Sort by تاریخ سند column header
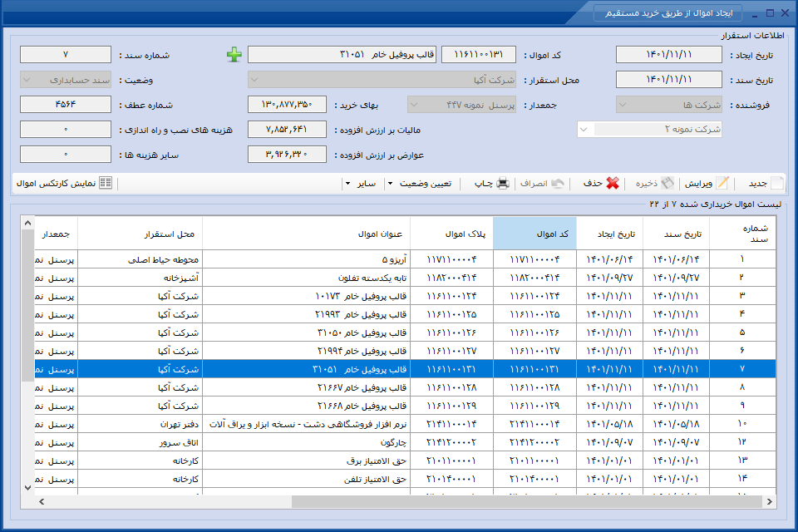Screen dimensions: 798x532 [677, 234]
